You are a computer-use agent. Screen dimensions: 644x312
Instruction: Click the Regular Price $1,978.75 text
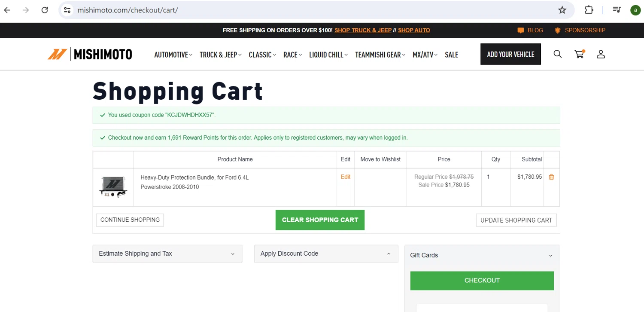coord(444,177)
